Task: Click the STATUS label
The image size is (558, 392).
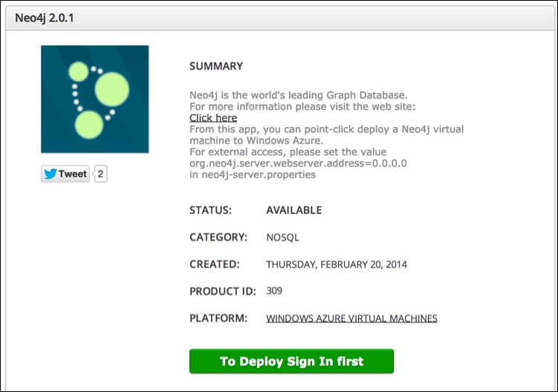Action: (x=210, y=210)
